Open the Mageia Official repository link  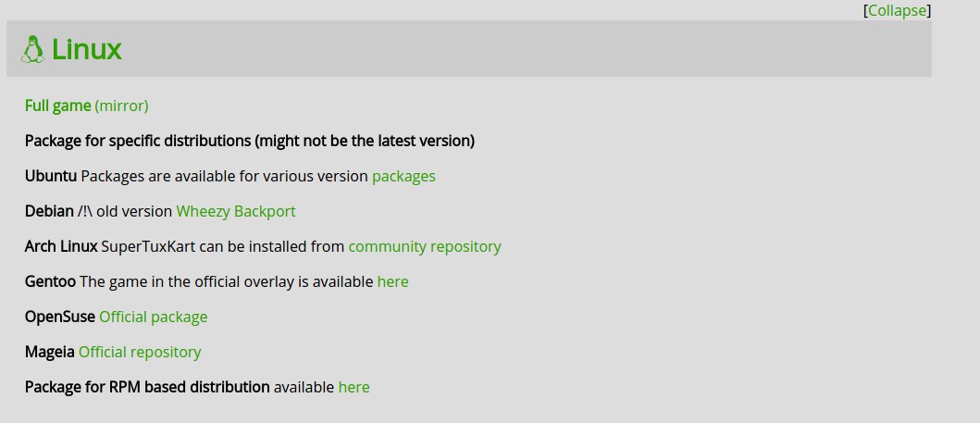click(x=140, y=352)
